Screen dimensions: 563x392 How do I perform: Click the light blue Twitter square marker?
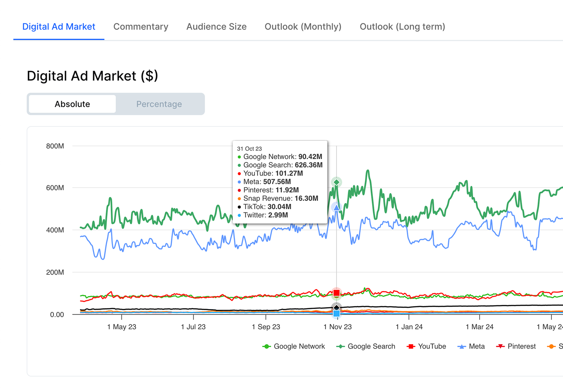click(336, 314)
